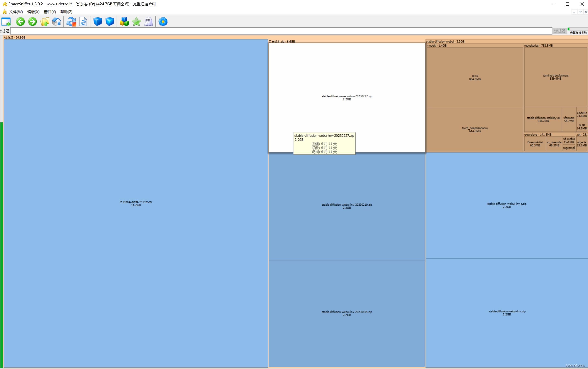588x369 pixels.
Task: Click inside the filter text input field
Action: pos(281,31)
